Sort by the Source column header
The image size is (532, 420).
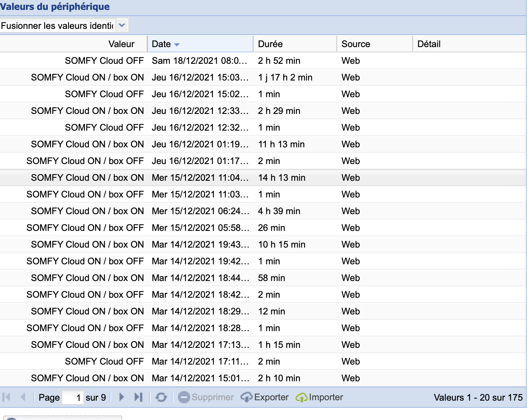click(375, 44)
